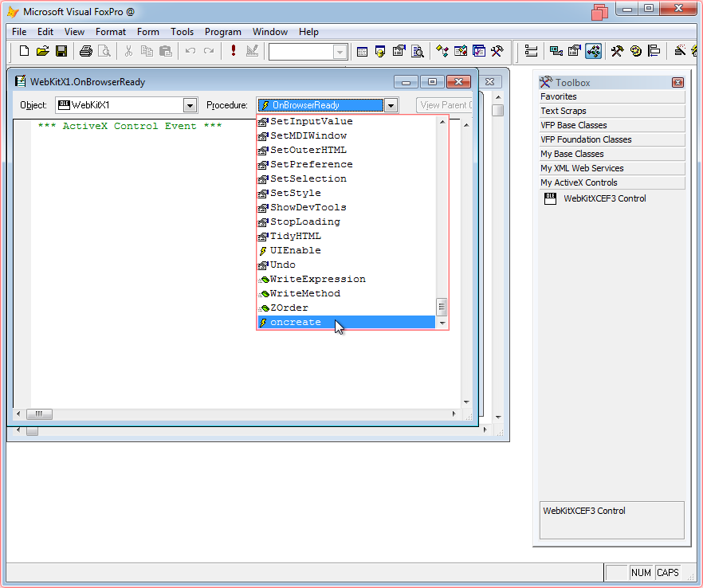The image size is (703, 588).
Task: Open the File menu
Action: tap(19, 32)
